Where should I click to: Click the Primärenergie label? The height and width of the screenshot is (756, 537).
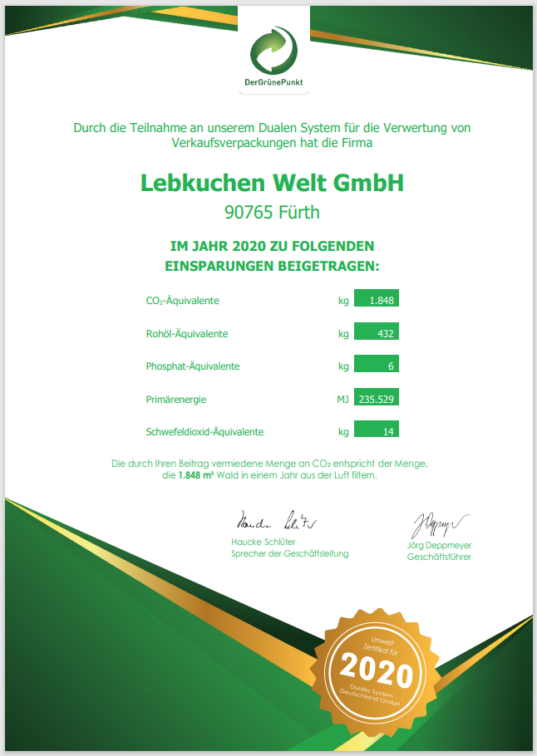click(x=176, y=400)
